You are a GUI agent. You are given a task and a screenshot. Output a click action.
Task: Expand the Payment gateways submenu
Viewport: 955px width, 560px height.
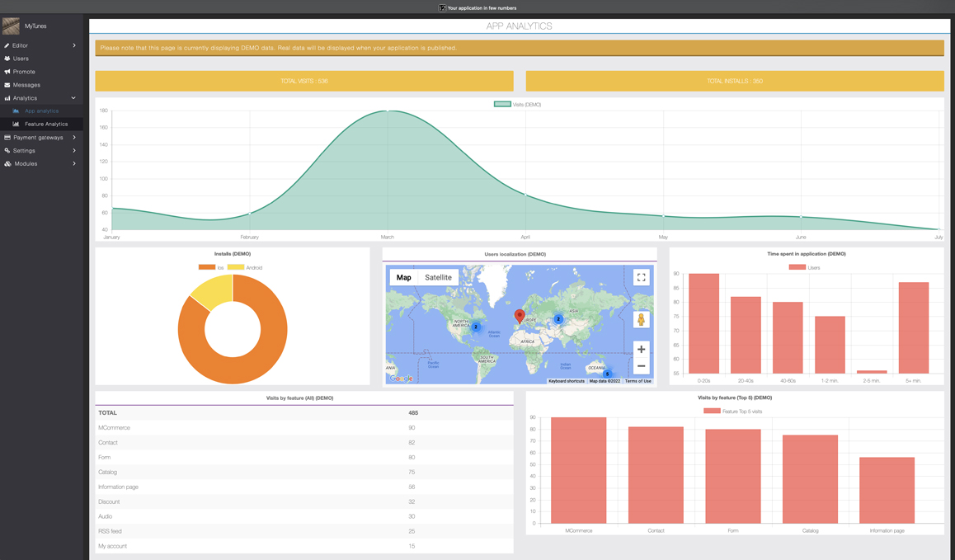(x=74, y=138)
